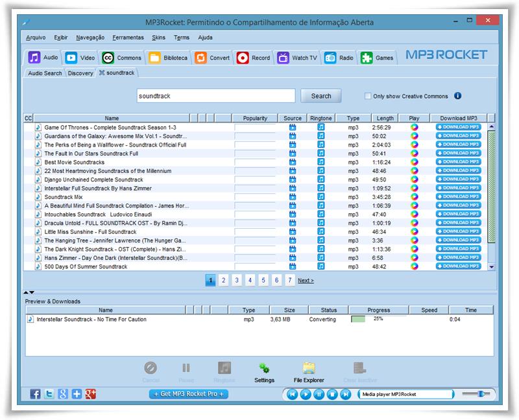Image resolution: width=519 pixels, height=420 pixels.
Task: Create ringtone from The Fault In Our Stars
Action: [320, 153]
